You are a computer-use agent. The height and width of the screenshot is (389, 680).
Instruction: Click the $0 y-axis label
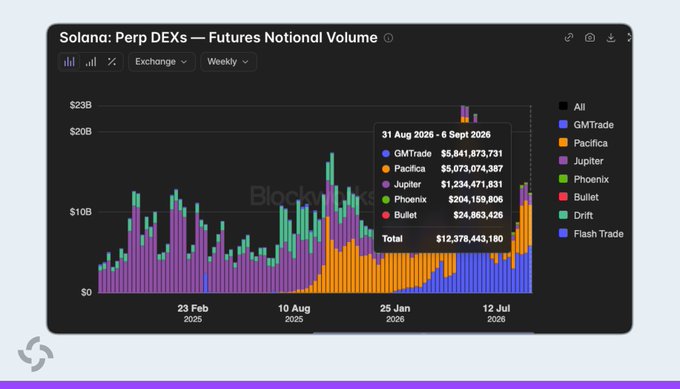[x=86, y=292]
